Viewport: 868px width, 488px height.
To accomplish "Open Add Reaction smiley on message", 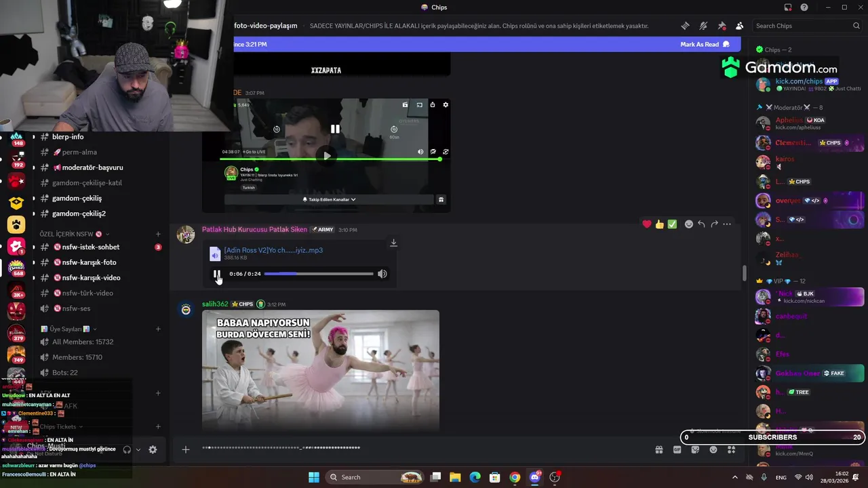I will coord(689,224).
